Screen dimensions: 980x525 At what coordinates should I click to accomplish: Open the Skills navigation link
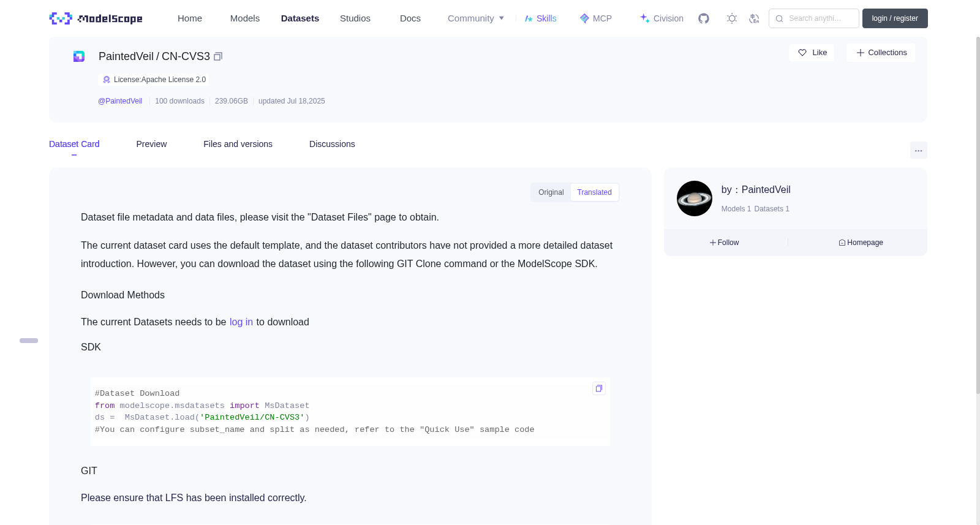point(540,18)
